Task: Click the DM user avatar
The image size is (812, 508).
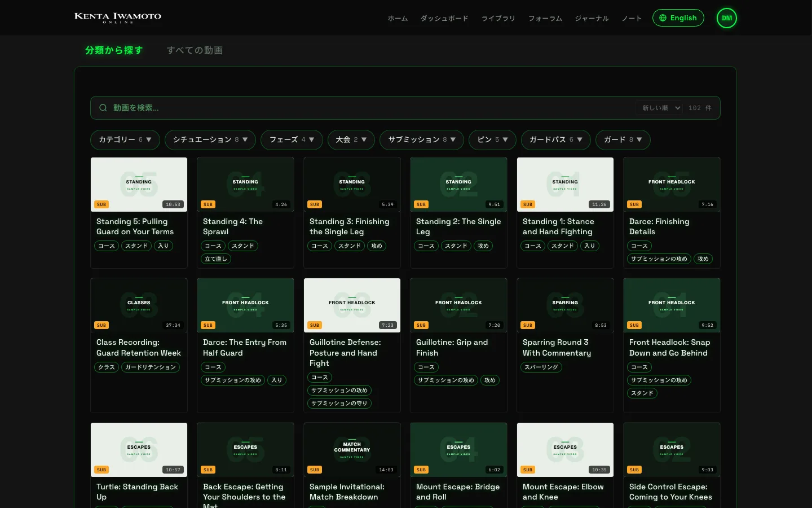Action: 726,18
